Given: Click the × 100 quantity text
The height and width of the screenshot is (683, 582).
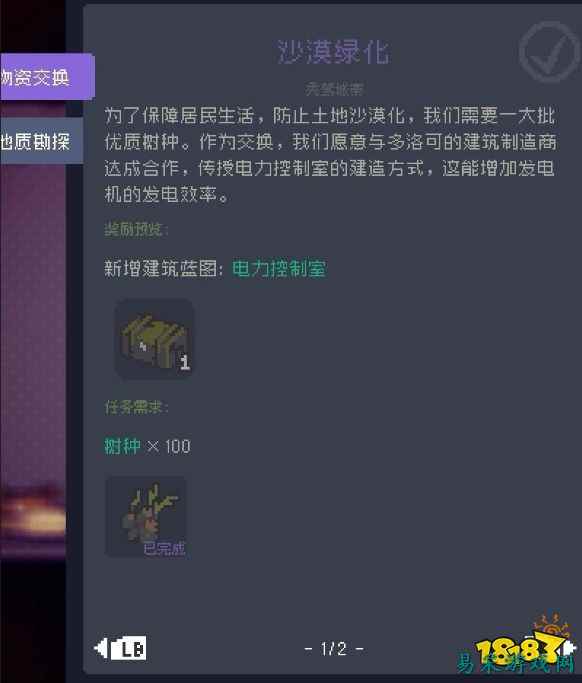Looking at the screenshot, I should (168, 446).
